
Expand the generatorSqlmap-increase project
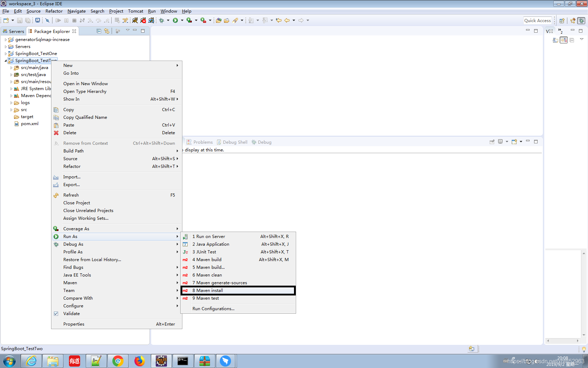click(6, 40)
